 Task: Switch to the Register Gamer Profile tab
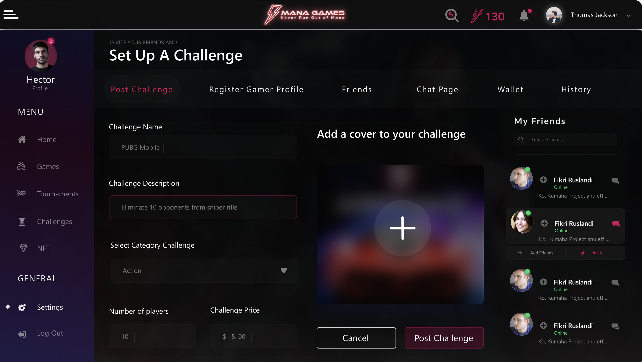tap(256, 89)
